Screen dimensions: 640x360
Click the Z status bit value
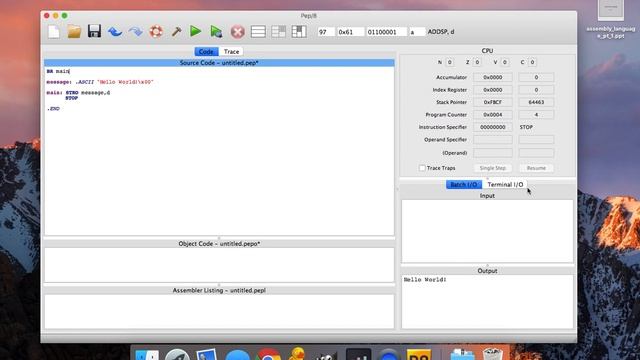pos(477,62)
